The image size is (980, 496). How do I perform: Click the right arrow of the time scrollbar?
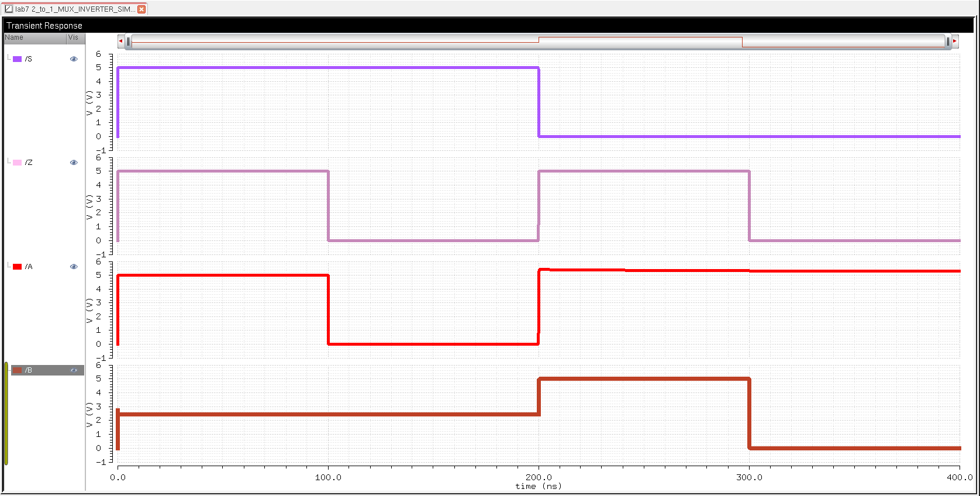[955, 42]
